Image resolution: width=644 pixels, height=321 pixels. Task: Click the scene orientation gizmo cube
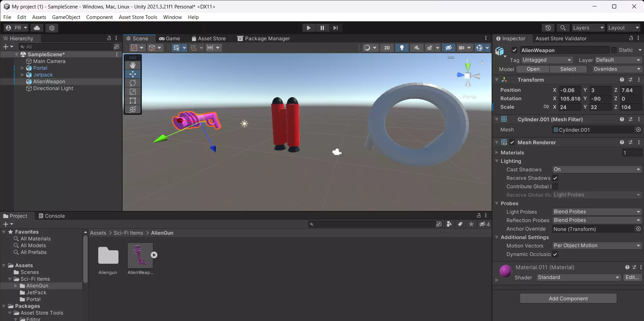point(468,76)
